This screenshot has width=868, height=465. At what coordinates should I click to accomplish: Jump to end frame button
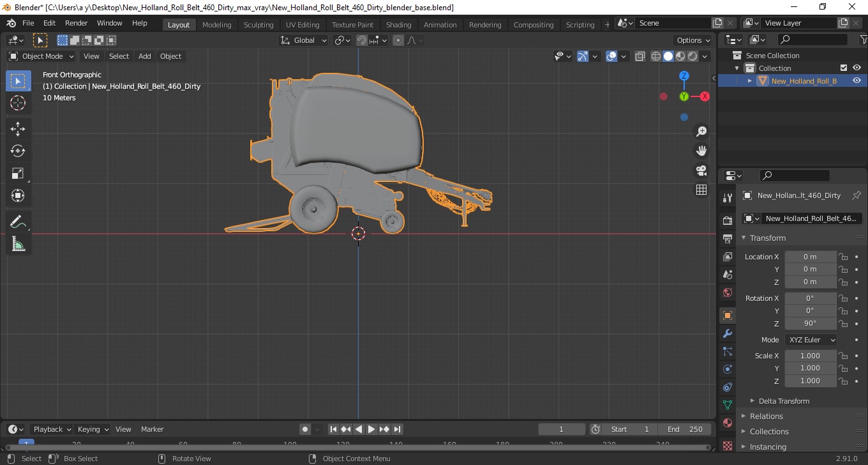pos(397,429)
